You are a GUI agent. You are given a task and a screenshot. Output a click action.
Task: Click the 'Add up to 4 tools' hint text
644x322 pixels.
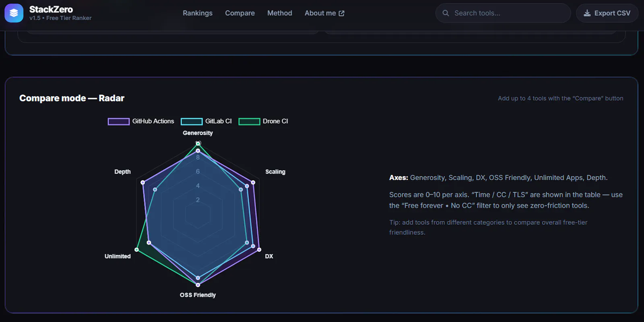coord(560,98)
